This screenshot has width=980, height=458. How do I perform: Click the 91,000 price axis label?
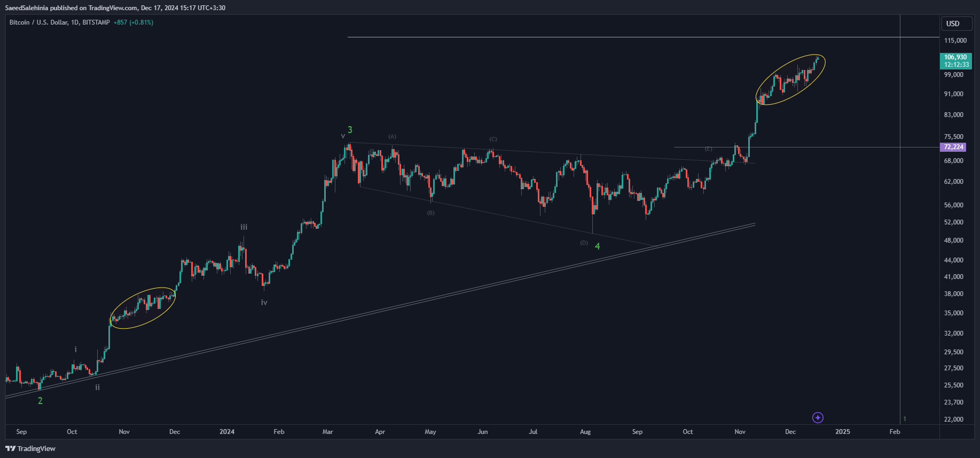(954, 94)
